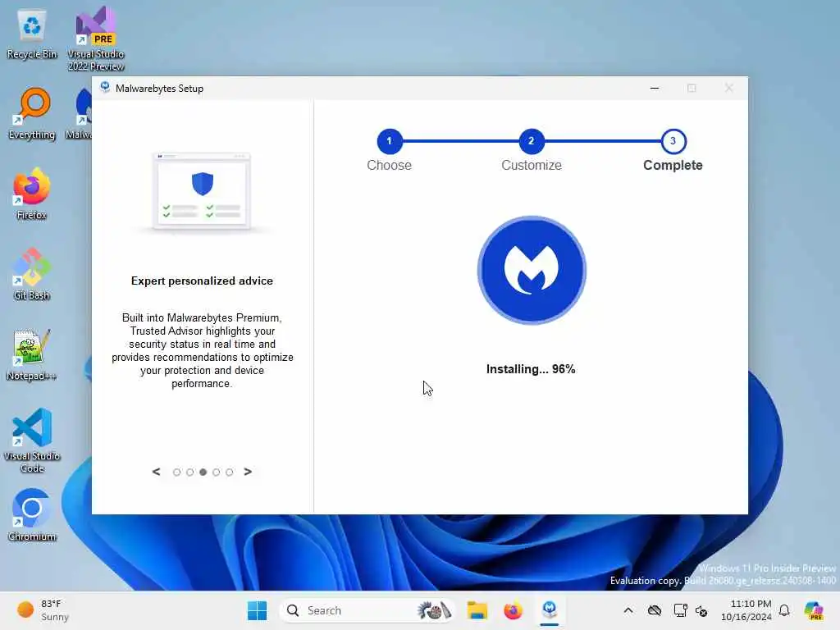This screenshot has width=840, height=630.
Task: Click the large Malwarebytes logo in installer
Action: (532, 270)
